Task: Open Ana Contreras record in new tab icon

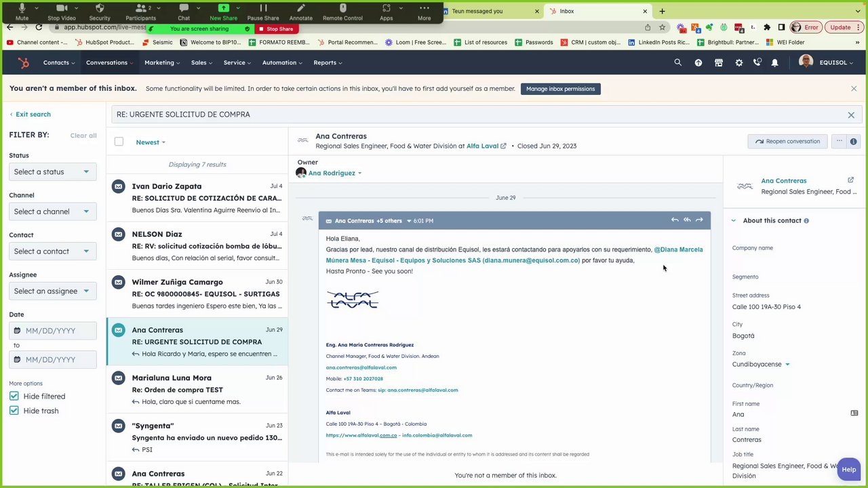Action: tap(850, 180)
